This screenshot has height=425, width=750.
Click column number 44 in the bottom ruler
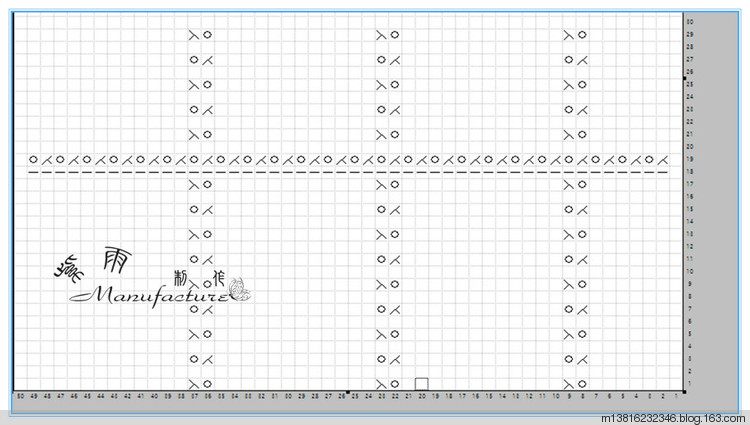[100, 396]
